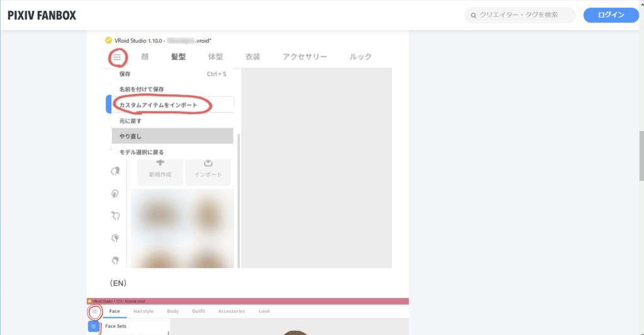This screenshot has width=644, height=335.
Task: Click the blue ログイン login button
Action: pos(611,15)
